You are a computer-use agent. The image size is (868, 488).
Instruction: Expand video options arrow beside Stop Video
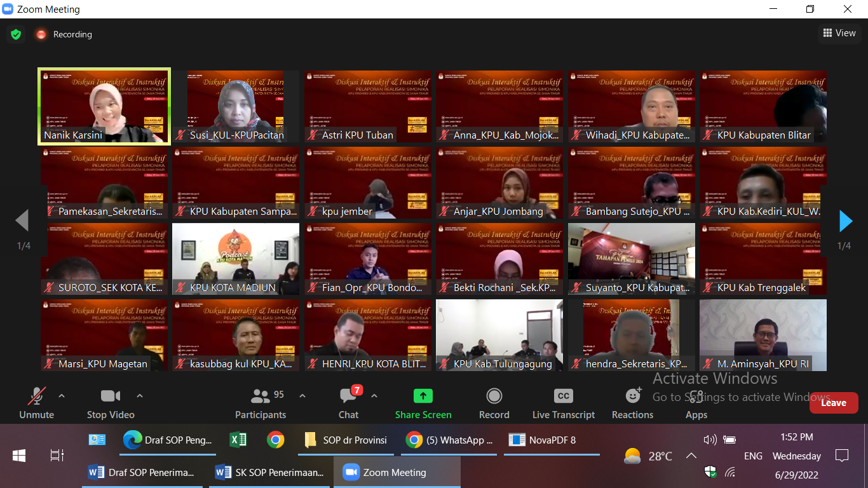(x=140, y=396)
